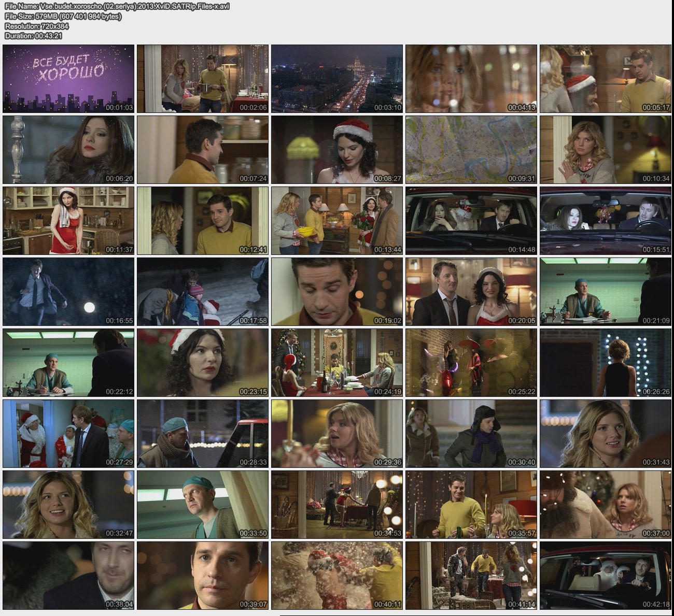Click the kitchen scene thumbnail at 00:11:37

[x=68, y=221]
